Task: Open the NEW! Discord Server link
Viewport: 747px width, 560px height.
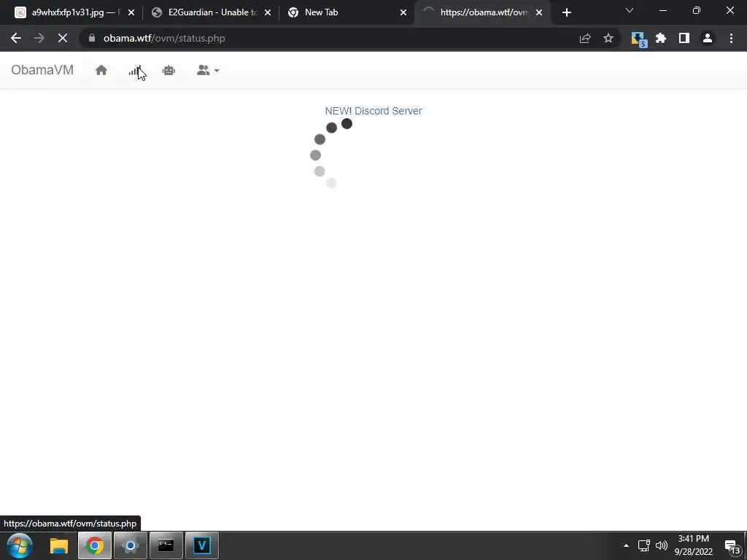Action: [373, 111]
